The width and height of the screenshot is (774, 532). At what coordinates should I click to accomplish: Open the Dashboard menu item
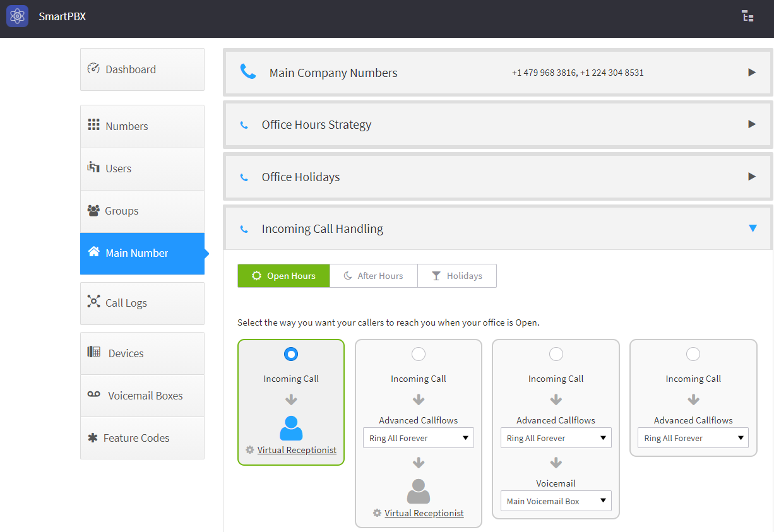click(143, 69)
